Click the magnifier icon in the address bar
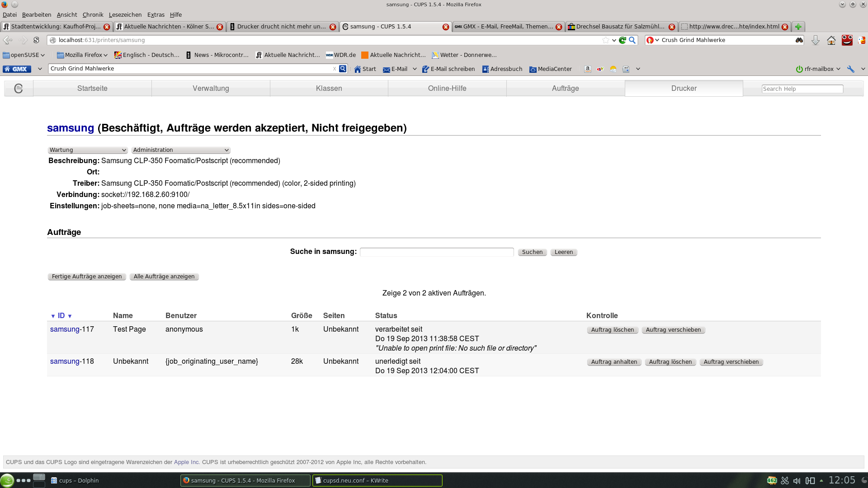This screenshot has height=488, width=868. pos(632,40)
